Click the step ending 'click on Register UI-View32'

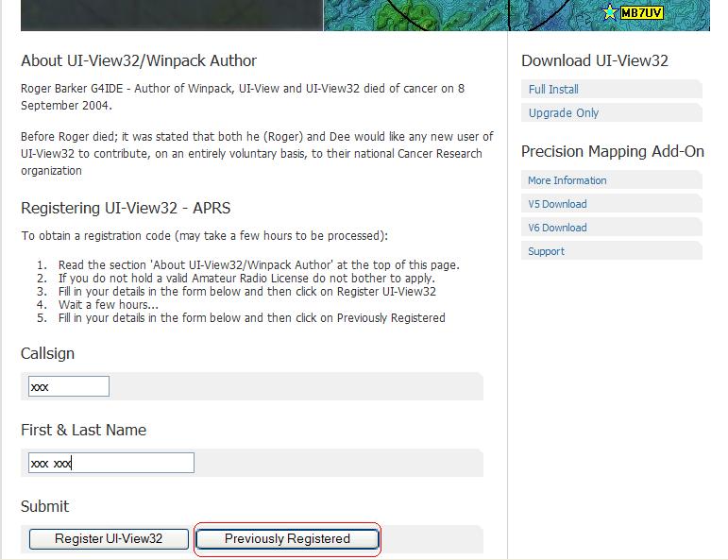247,292
